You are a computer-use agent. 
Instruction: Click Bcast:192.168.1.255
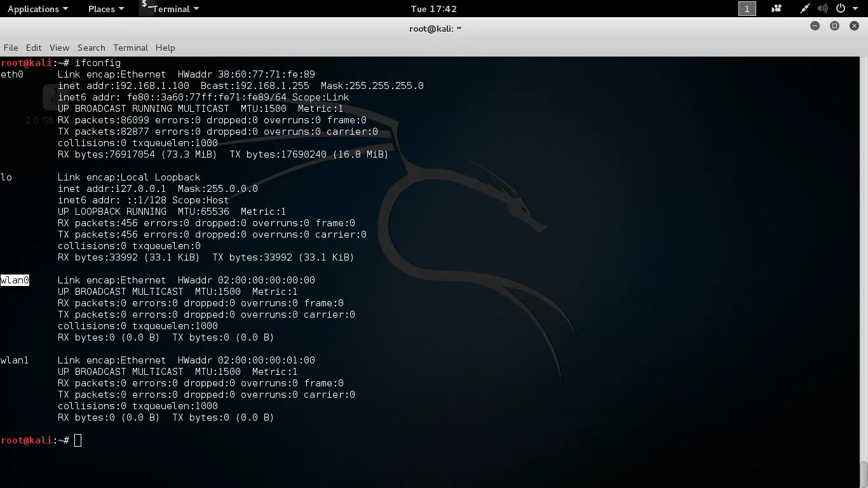[x=255, y=86]
